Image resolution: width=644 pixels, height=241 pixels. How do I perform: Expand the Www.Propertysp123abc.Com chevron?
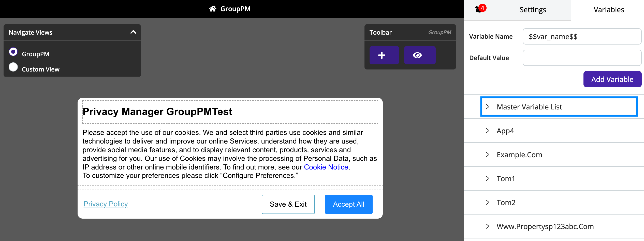[x=488, y=226]
